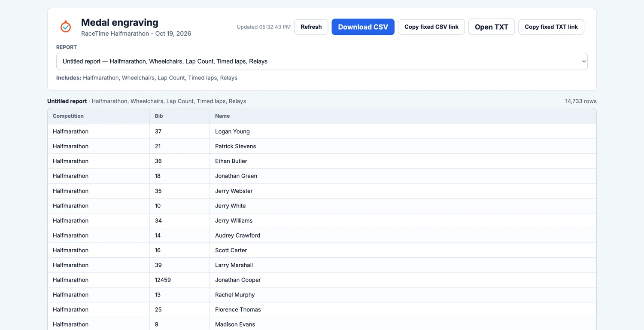Select the name Logan Young

[x=232, y=131]
